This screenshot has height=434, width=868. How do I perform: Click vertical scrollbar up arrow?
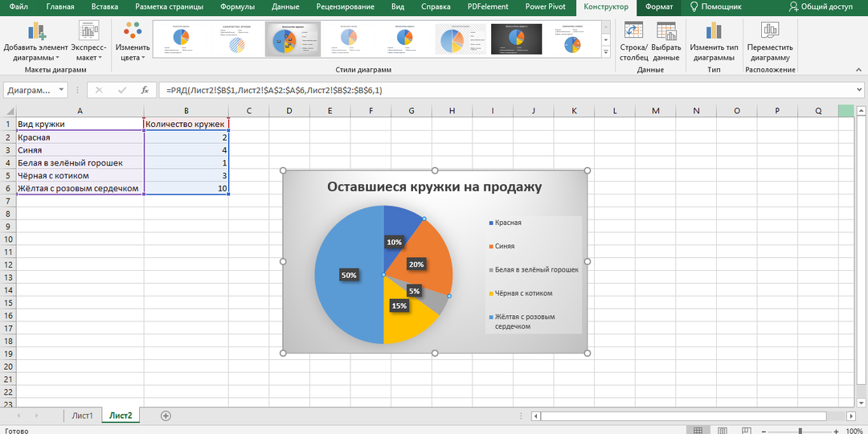[x=860, y=113]
